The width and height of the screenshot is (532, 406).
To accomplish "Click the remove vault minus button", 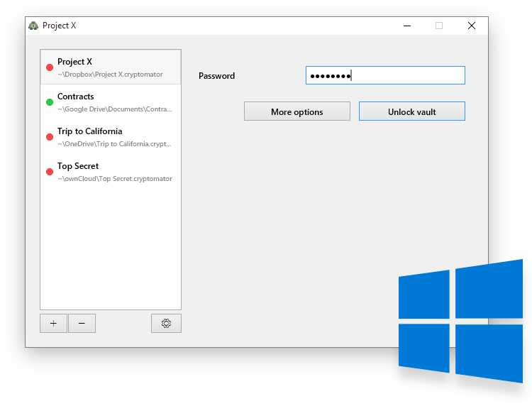I will [x=82, y=323].
